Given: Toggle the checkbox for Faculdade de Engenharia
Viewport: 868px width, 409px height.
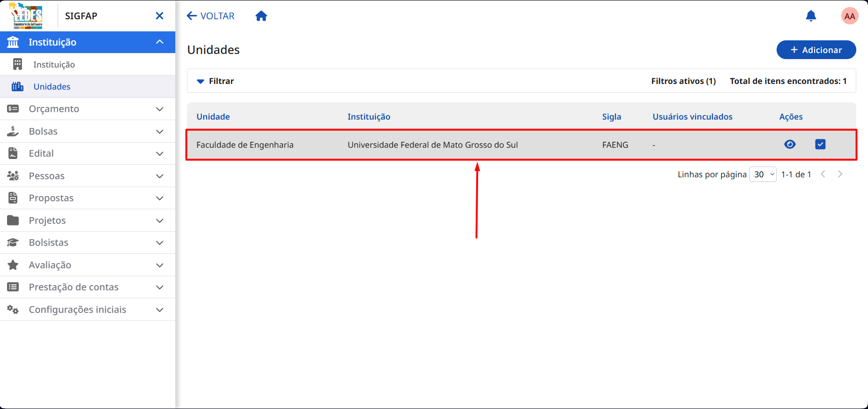Looking at the screenshot, I should 820,144.
